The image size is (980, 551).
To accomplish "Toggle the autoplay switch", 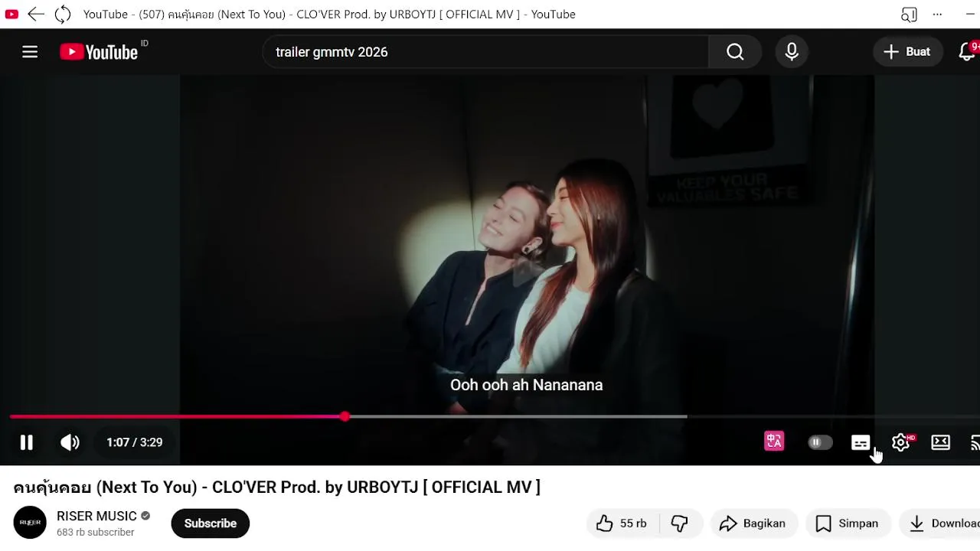I will [x=820, y=442].
